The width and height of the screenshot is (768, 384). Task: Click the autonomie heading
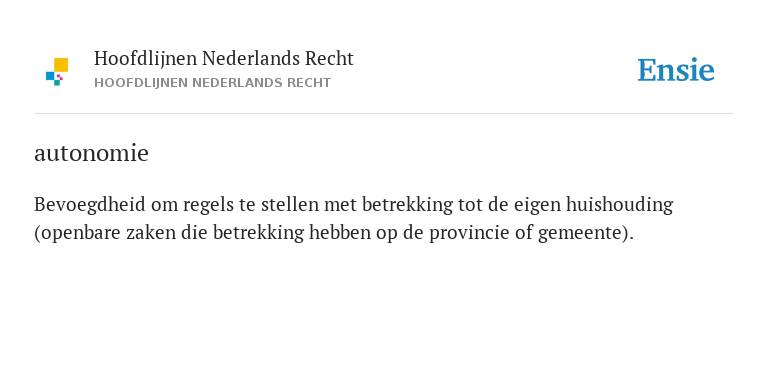coord(91,153)
